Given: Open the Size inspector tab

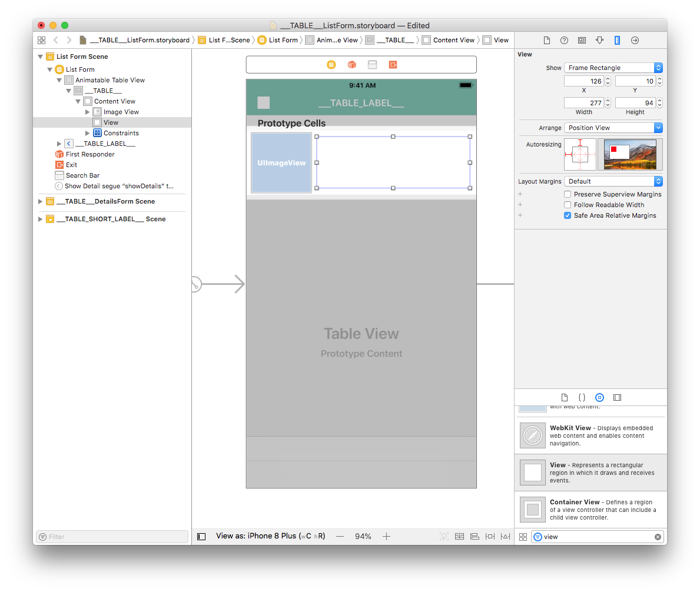Looking at the screenshot, I should tap(617, 40).
